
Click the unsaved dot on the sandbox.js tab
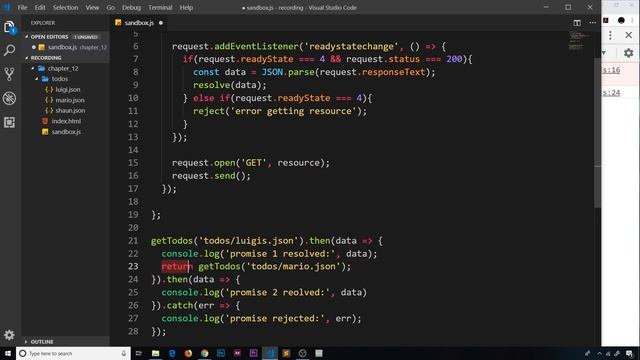[161, 23]
